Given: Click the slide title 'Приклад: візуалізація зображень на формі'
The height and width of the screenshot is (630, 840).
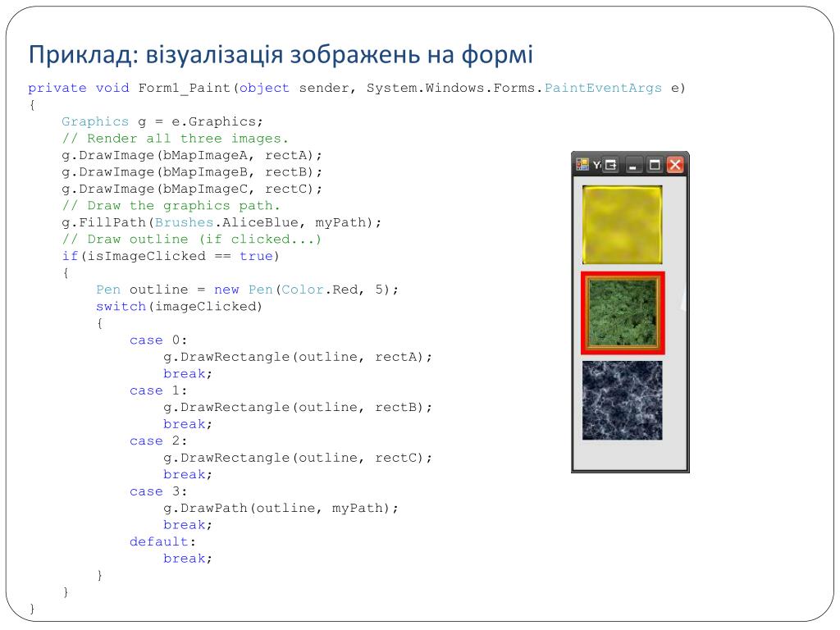Looking at the screenshot, I should pyautogui.click(x=281, y=54).
